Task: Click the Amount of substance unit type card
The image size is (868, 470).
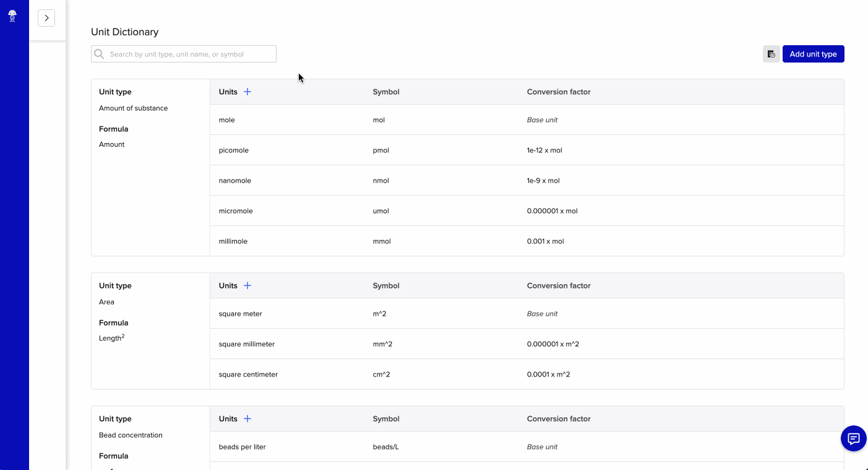Action: pyautogui.click(x=133, y=108)
